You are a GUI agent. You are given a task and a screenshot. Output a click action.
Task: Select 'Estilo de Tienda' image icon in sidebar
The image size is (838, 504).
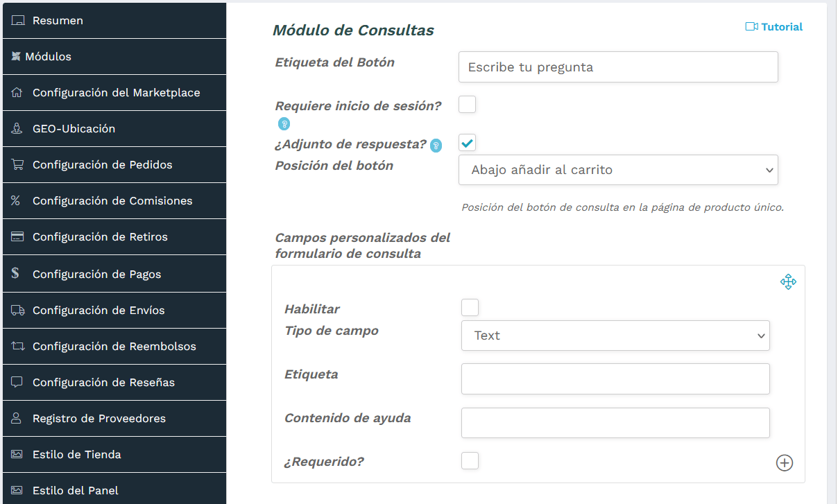pos(15,454)
